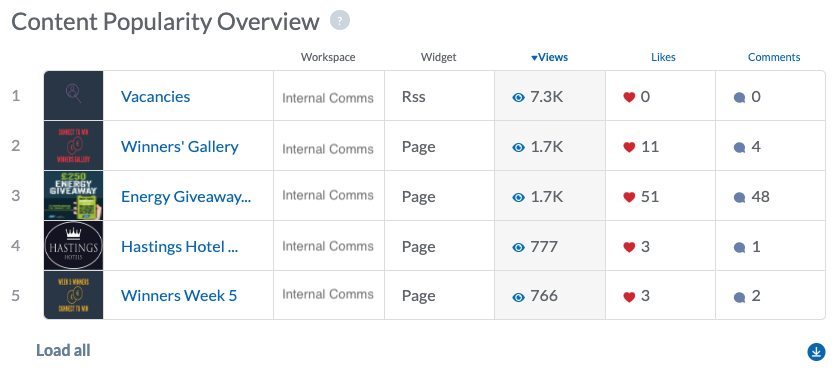This screenshot has height=371, width=840.
Task: Sort table by Comments column
Action: tap(774, 57)
